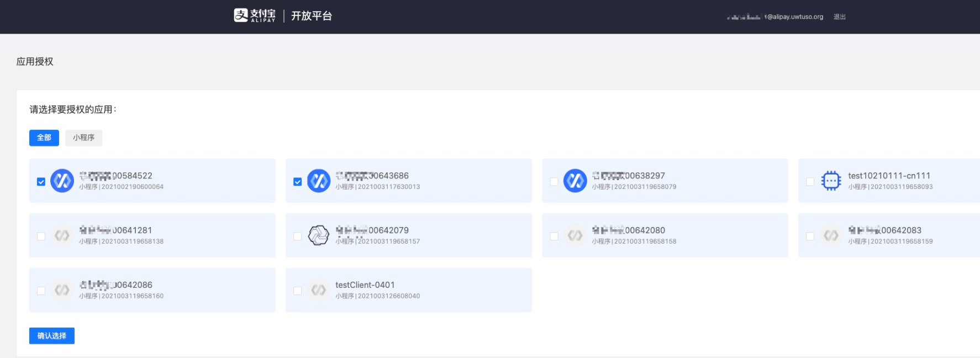Check the checkbox for app 00641281

(41, 236)
